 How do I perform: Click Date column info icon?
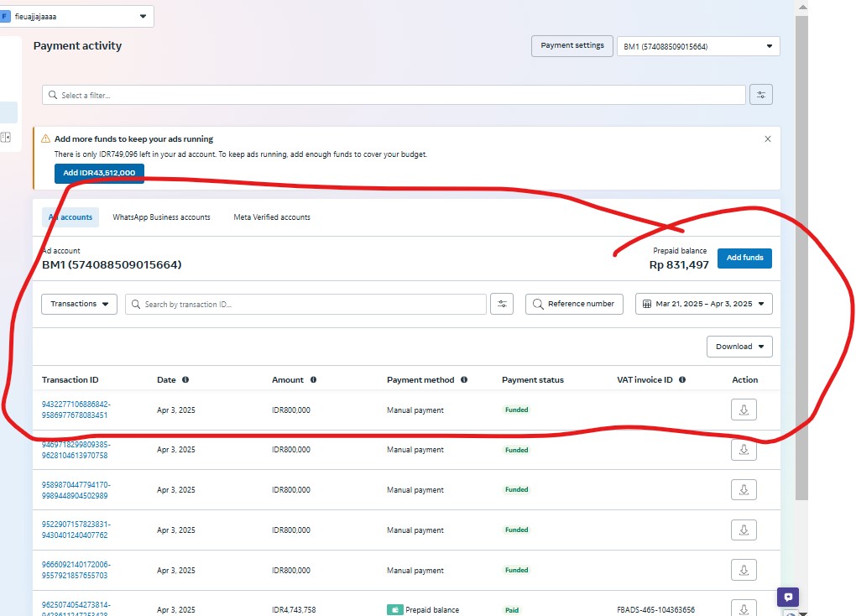point(185,380)
